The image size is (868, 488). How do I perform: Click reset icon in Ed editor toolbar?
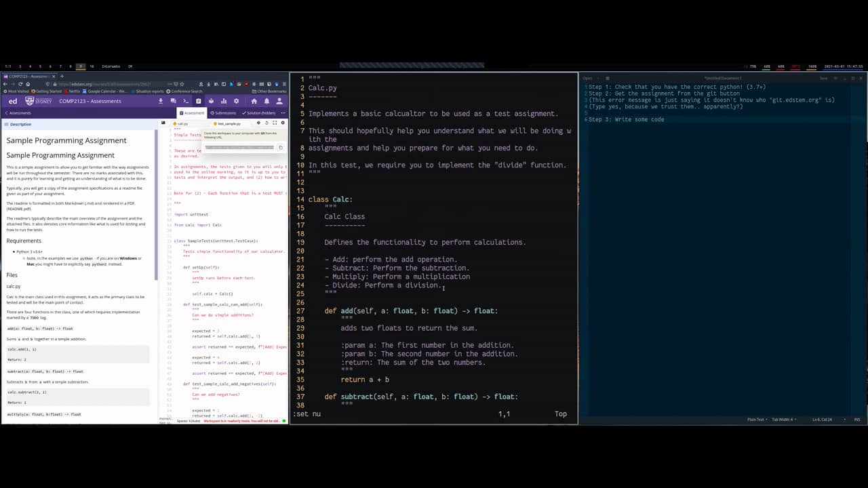pos(267,123)
